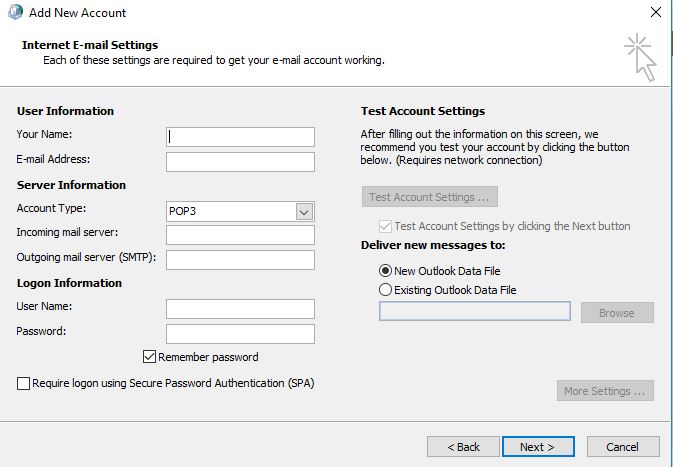The height and width of the screenshot is (467, 673).
Task: Cancel the account setup
Action: [623, 446]
